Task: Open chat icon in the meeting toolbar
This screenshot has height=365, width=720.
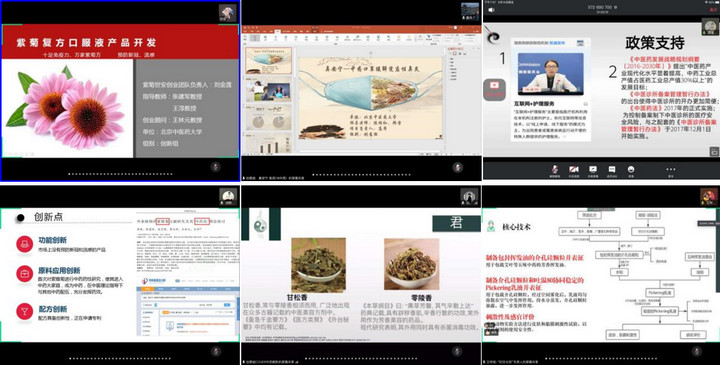Action: pos(612,170)
